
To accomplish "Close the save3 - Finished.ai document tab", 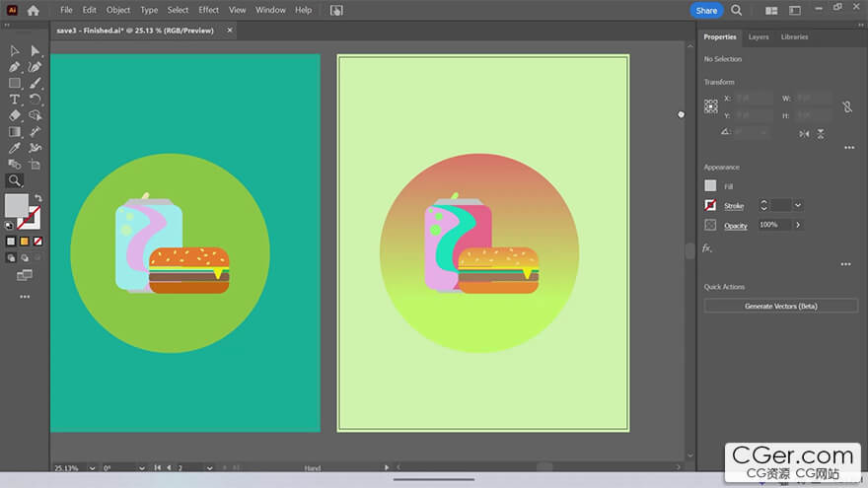I will click(230, 31).
